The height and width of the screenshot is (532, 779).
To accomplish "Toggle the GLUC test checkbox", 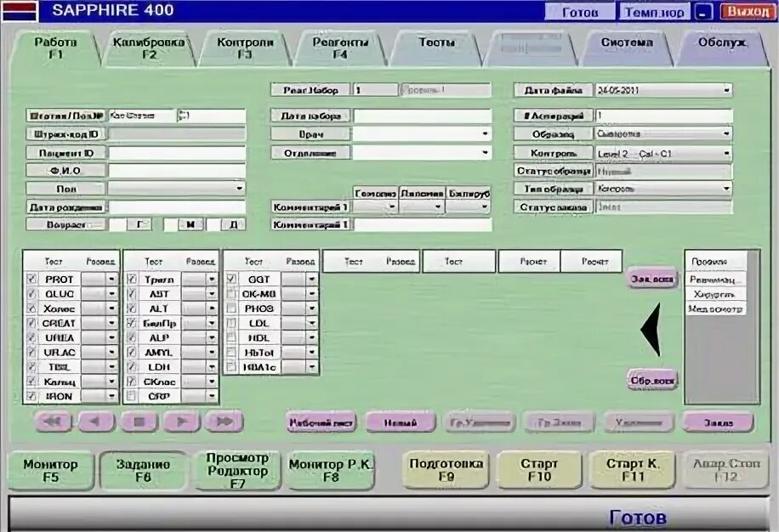I will click(x=31, y=294).
